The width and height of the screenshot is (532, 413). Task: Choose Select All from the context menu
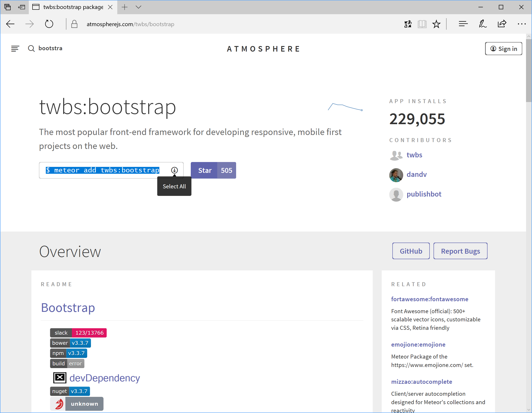coord(174,186)
